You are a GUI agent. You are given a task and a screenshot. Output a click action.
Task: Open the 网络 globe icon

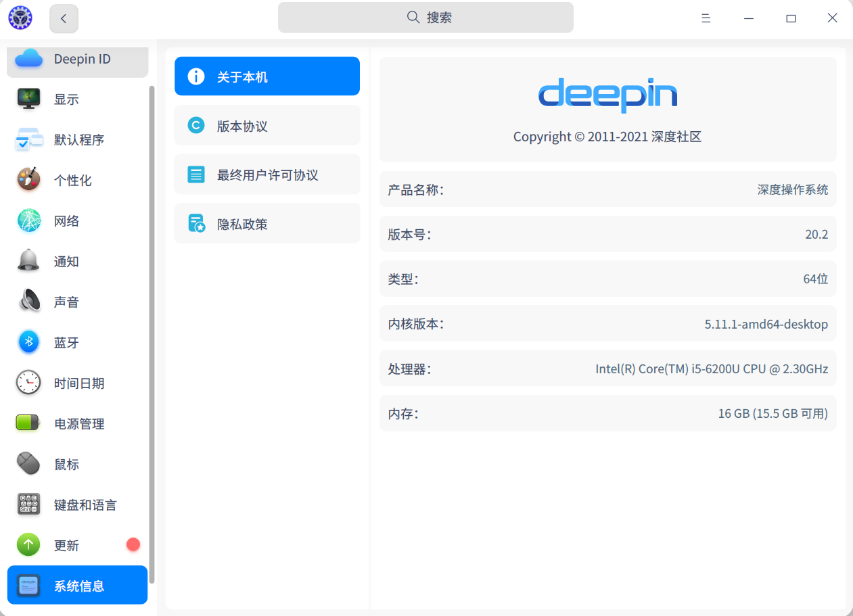tap(29, 220)
